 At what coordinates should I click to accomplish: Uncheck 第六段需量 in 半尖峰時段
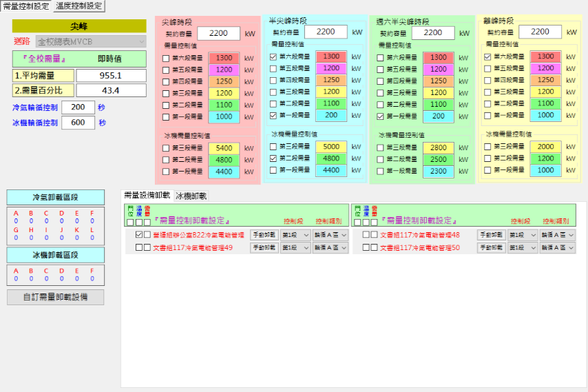tap(273, 56)
